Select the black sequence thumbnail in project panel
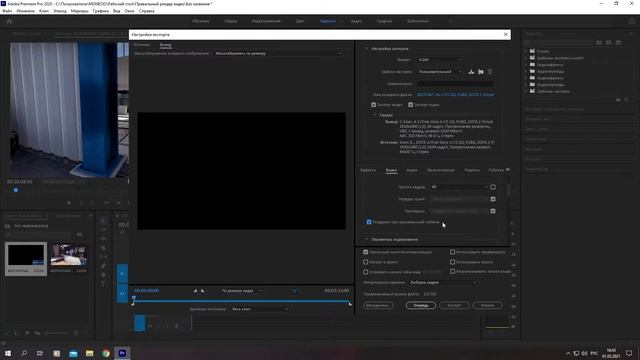The width and height of the screenshot is (640, 360). [26, 256]
